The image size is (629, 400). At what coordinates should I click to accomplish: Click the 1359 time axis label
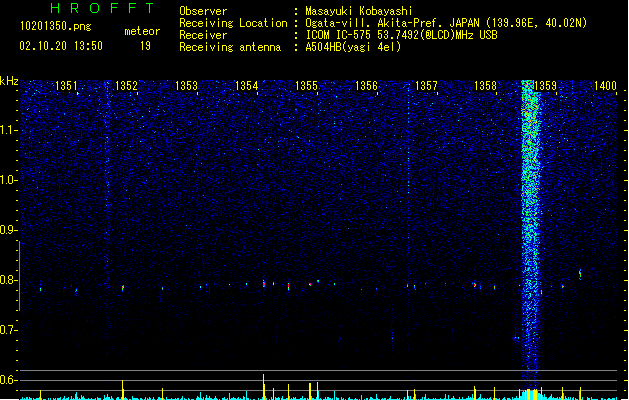point(546,86)
